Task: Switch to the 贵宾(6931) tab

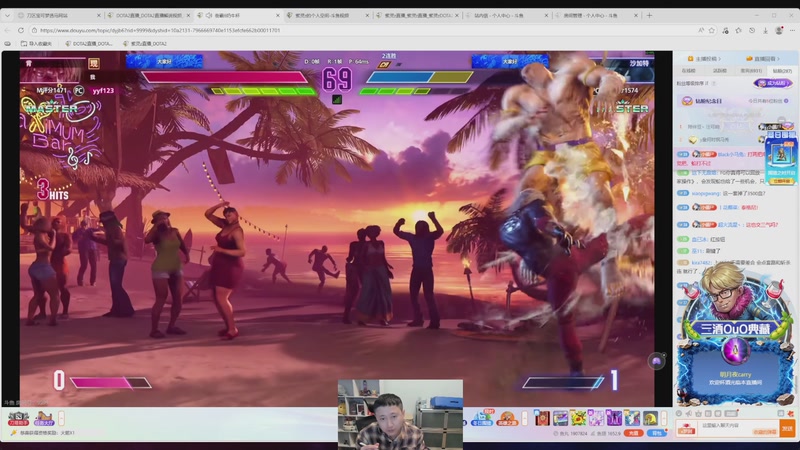Action: (752, 71)
